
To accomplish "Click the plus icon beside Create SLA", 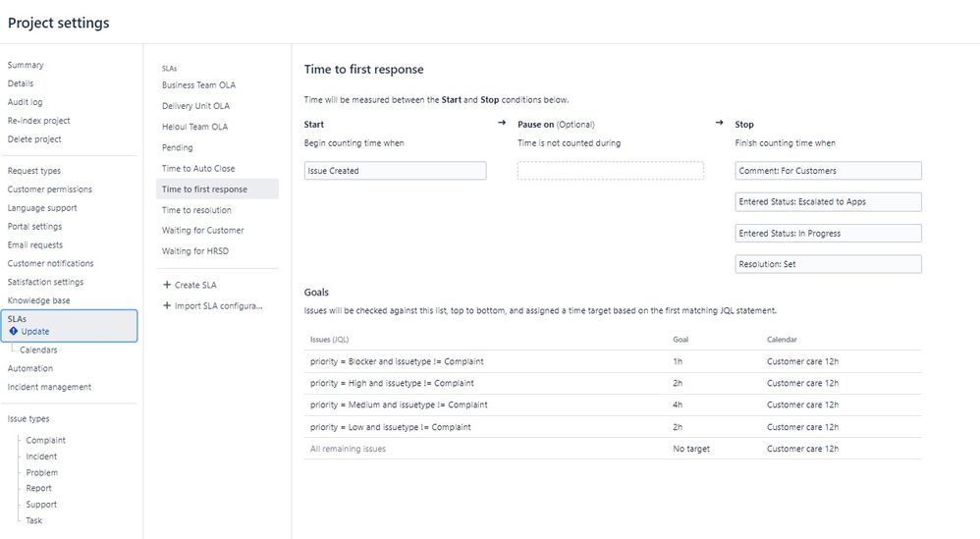I will 167,285.
